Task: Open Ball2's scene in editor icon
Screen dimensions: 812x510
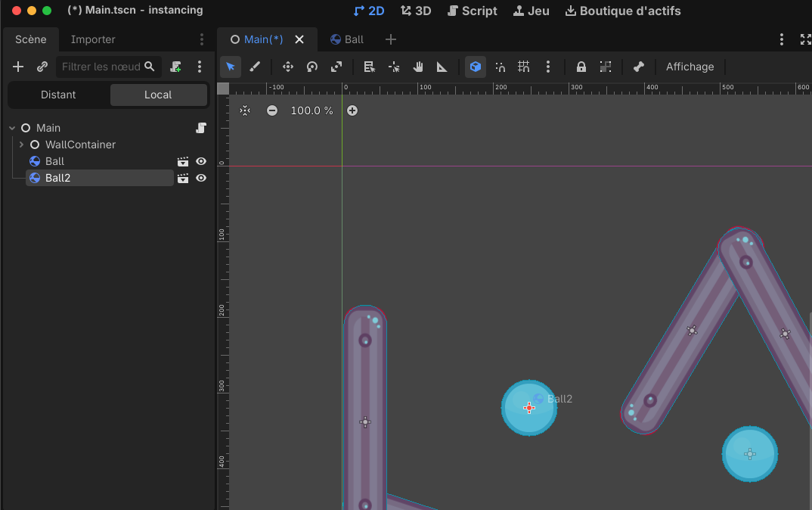Action: (x=183, y=179)
